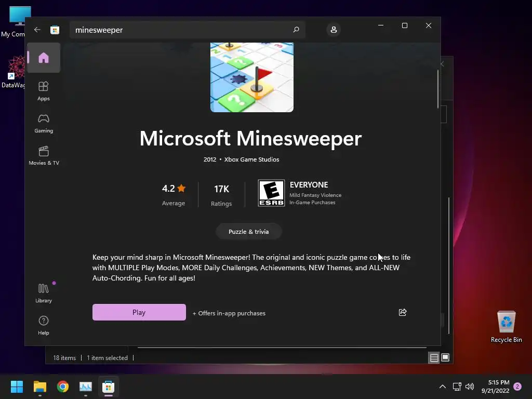Maximize the Microsoft Store window
Viewport: 532px width, 399px height.
point(404,25)
